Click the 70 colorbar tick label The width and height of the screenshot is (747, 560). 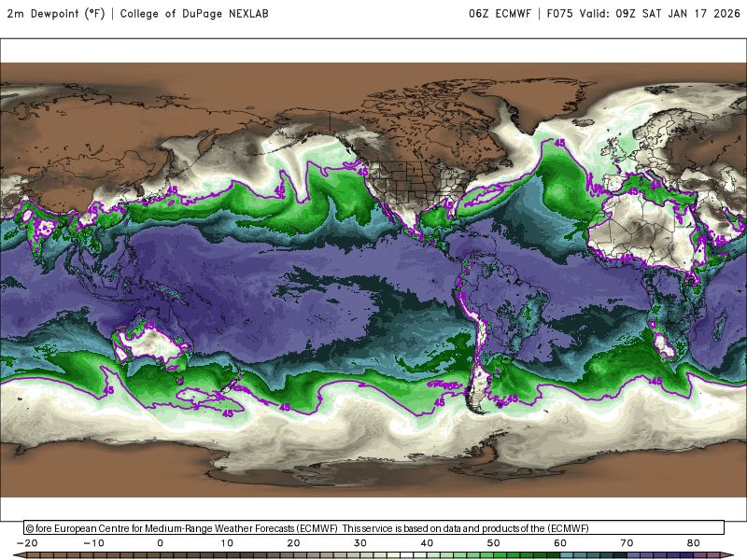pyautogui.click(x=627, y=543)
